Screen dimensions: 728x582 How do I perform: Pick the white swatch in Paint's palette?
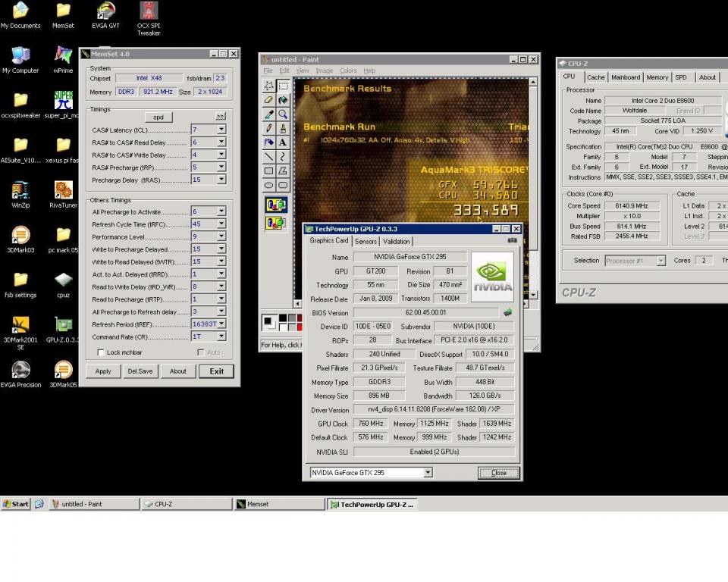click(283, 327)
